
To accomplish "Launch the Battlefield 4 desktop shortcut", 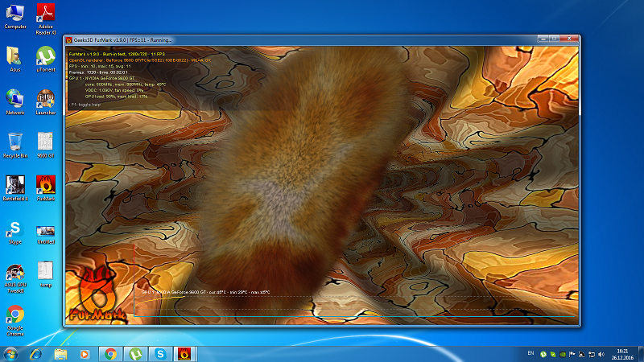I will 15,188.
